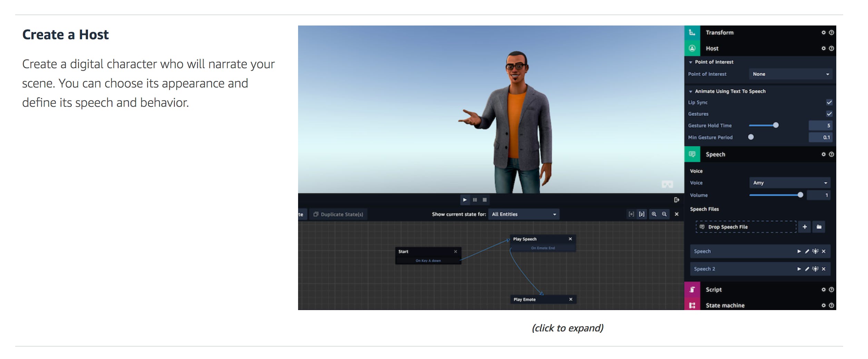Close the state machine editor panel
This screenshot has height=359, width=868.
[x=677, y=214]
